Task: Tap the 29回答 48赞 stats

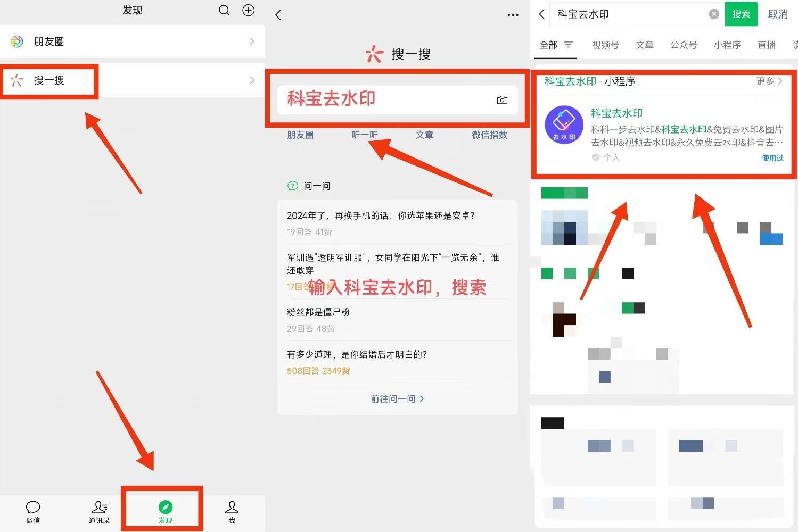Action: coord(311,329)
